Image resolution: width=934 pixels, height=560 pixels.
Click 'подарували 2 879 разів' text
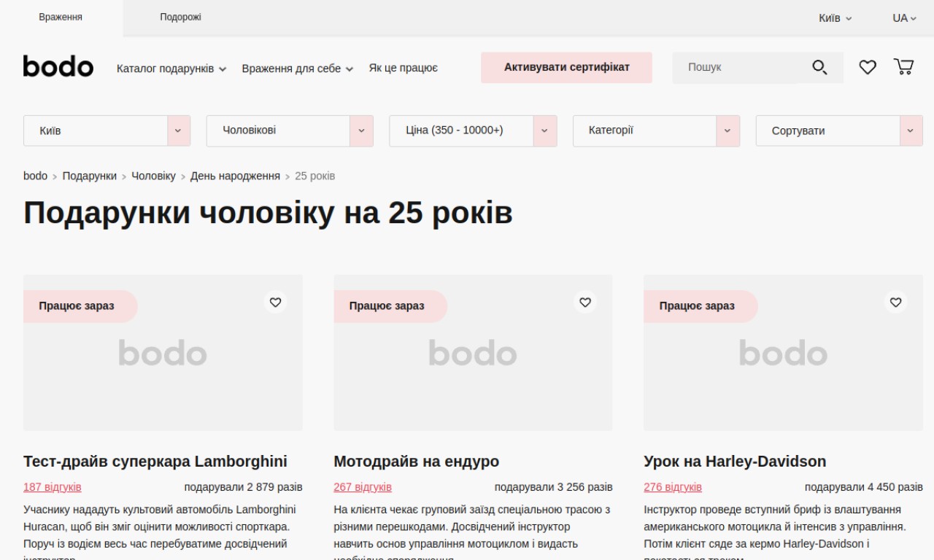tap(243, 487)
